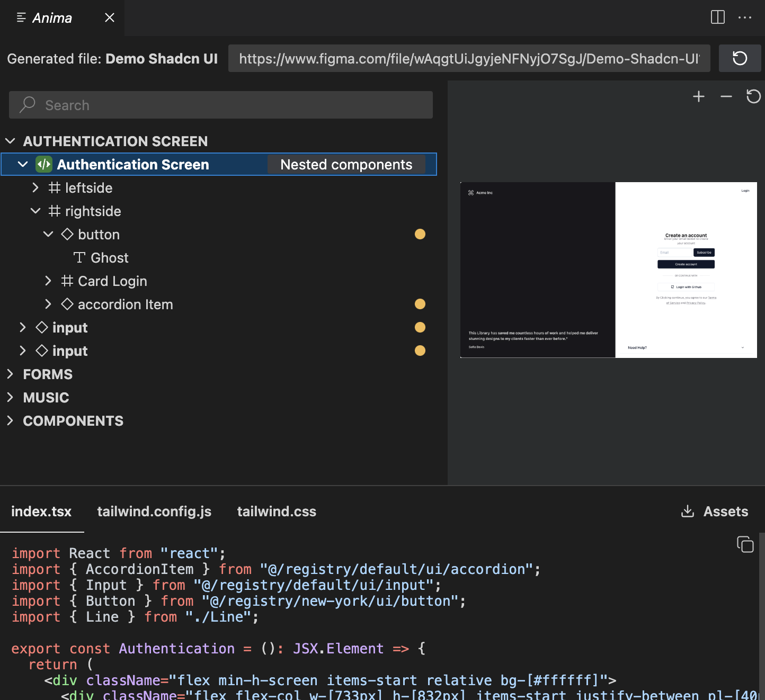Click the Nested components button
Screen dimensions: 765x700
pyautogui.click(x=346, y=165)
